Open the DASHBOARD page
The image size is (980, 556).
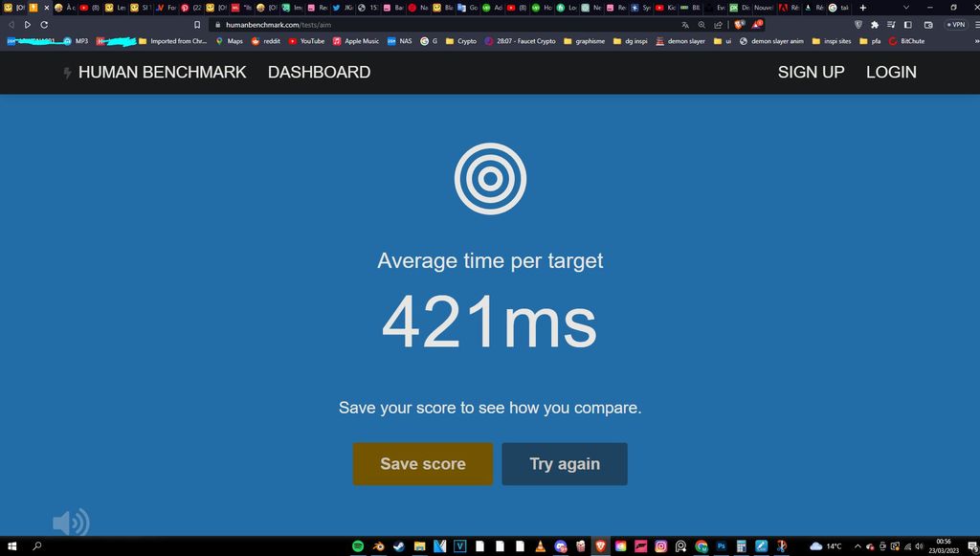(x=319, y=72)
